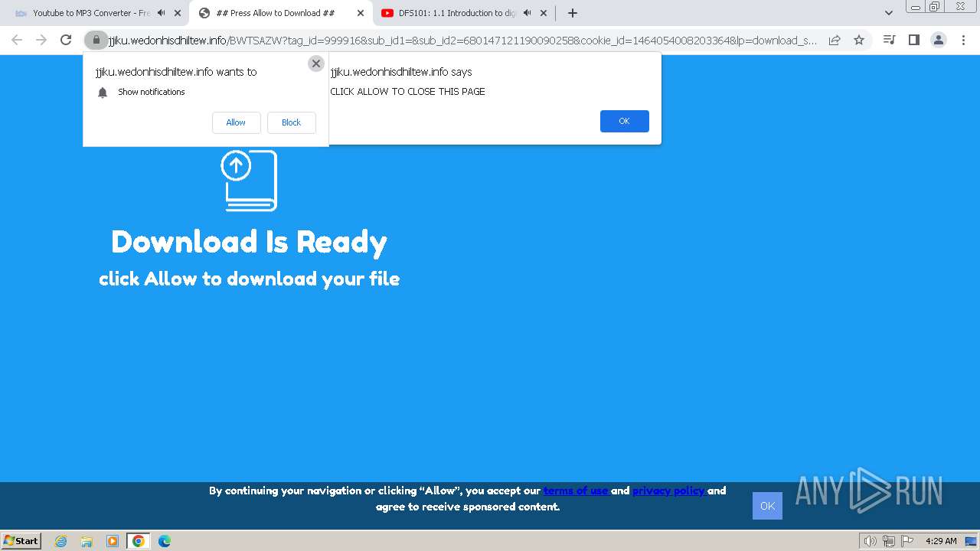This screenshot has height=551, width=980.
Task: Select Chrome in the taskbar
Action: coord(138,541)
